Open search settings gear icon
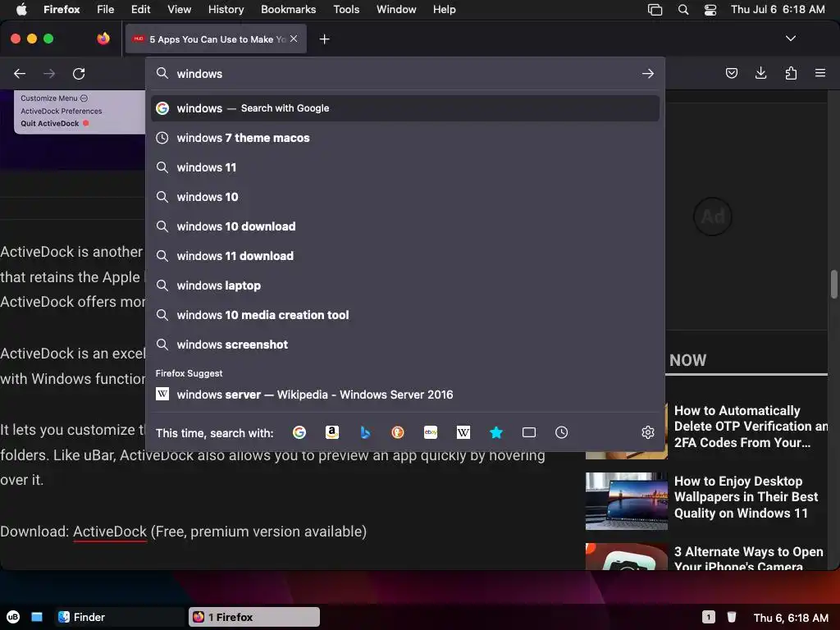Viewport: 840px width, 630px height. [648, 432]
